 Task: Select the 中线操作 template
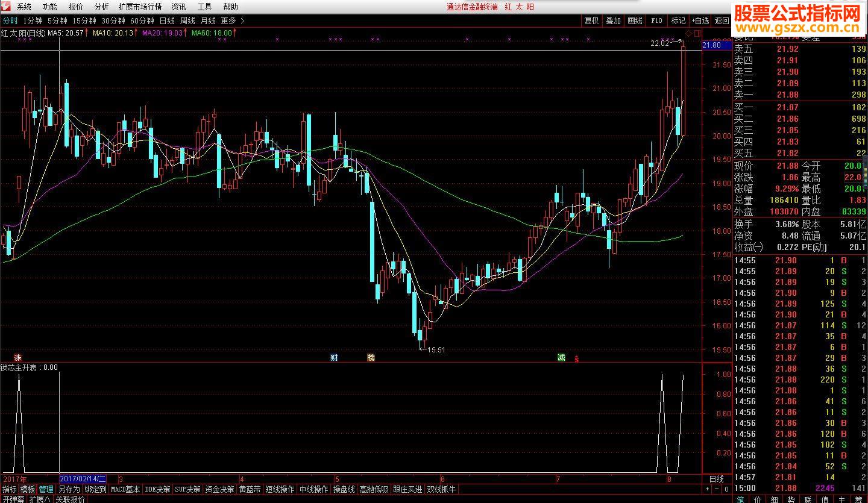coord(313,489)
